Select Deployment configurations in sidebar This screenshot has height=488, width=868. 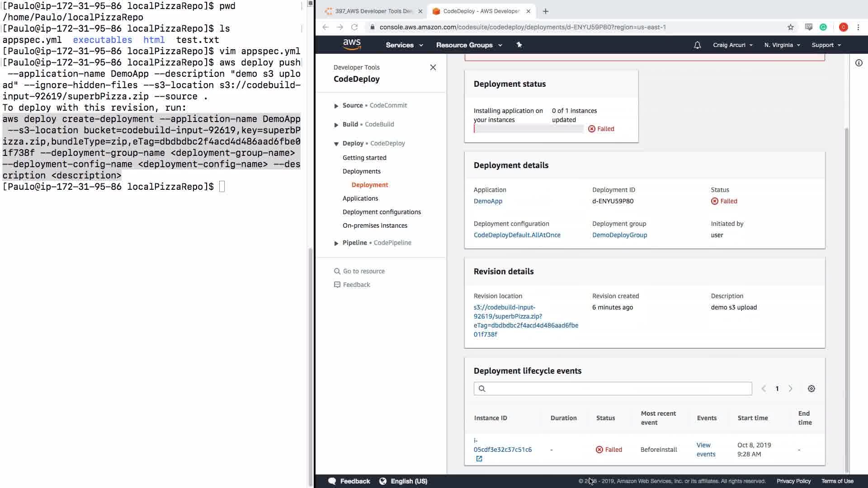click(381, 212)
